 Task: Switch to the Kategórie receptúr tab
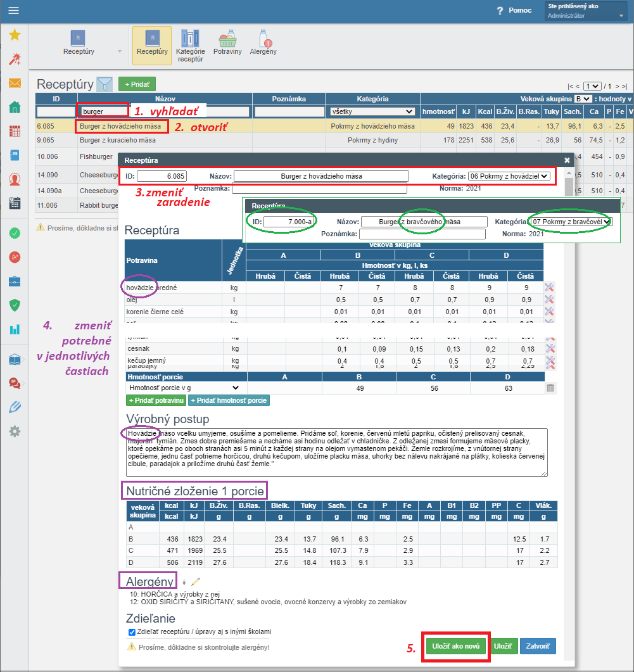(191, 46)
